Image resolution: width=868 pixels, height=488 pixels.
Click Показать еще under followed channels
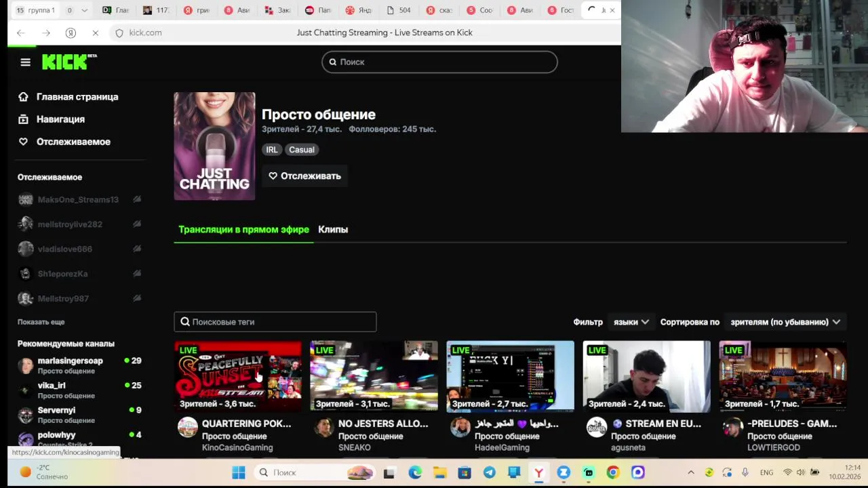point(41,322)
